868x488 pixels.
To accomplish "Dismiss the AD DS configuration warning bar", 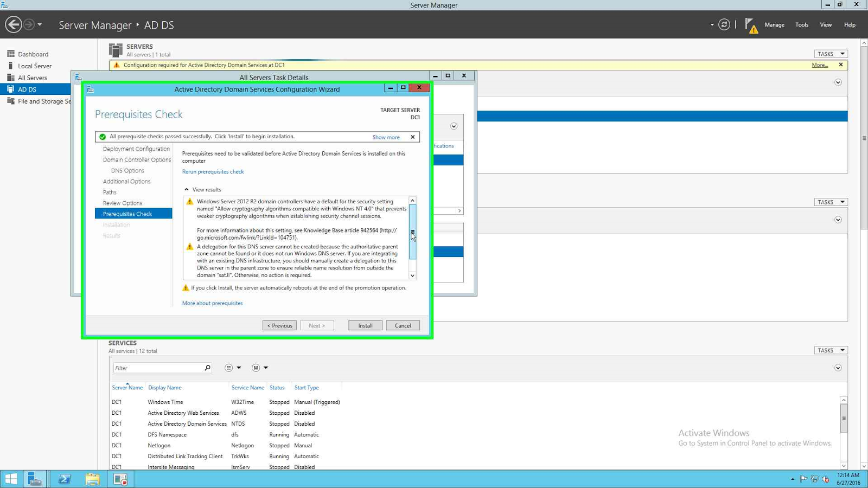I will [841, 65].
